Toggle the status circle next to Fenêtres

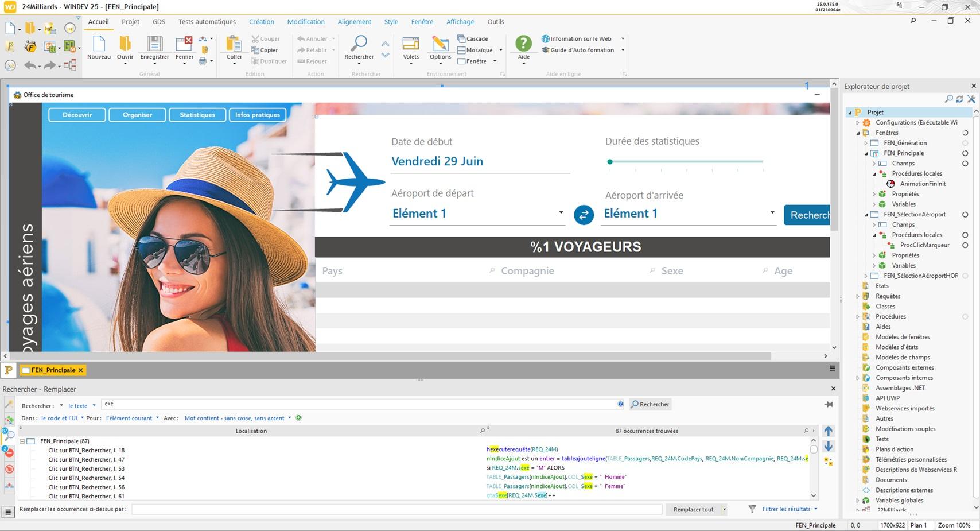(x=965, y=133)
